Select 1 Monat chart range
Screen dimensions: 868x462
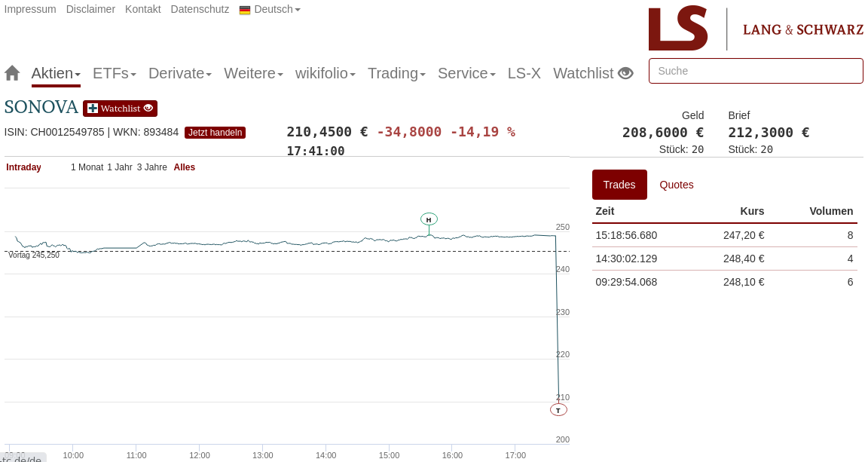[x=87, y=167]
